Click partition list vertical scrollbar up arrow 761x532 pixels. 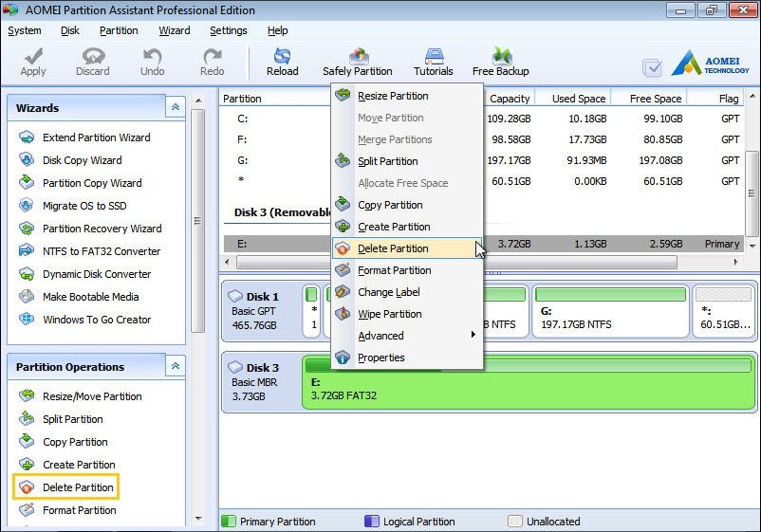coord(752,96)
